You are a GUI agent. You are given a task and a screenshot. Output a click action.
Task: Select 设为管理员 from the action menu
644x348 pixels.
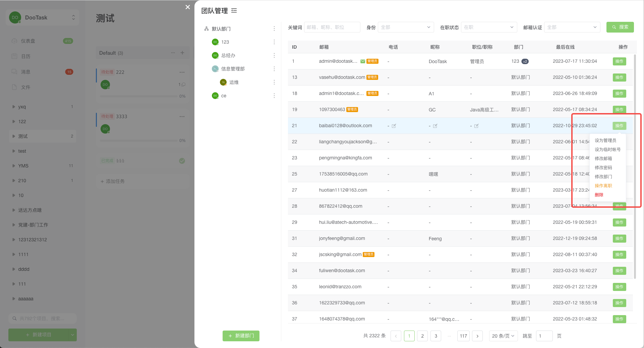[x=605, y=140]
